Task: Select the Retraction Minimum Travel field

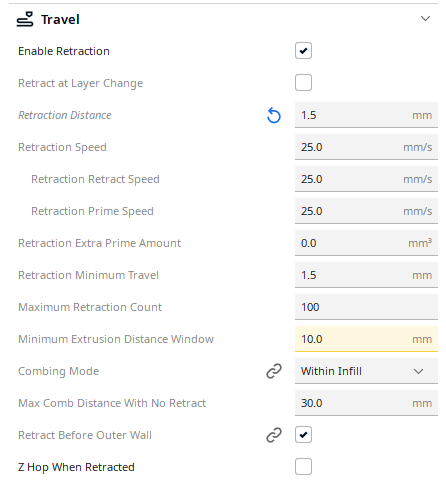Action: tap(366, 275)
